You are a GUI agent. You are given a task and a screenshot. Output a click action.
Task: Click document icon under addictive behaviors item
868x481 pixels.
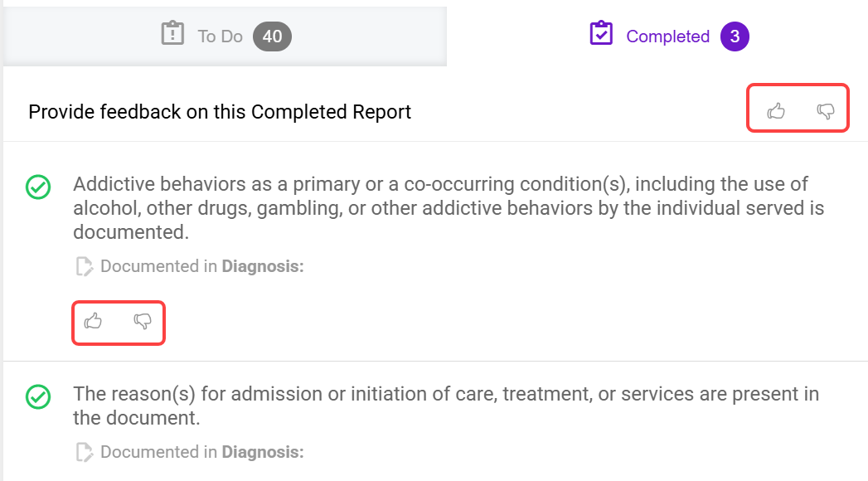tap(84, 266)
